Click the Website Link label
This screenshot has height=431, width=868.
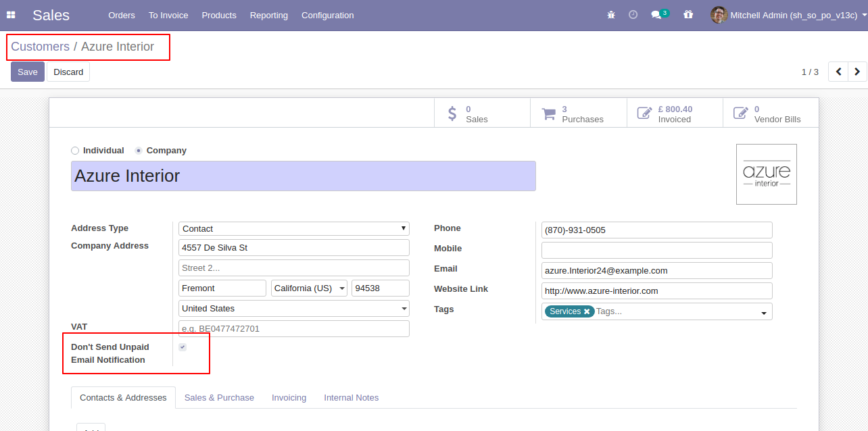point(461,289)
